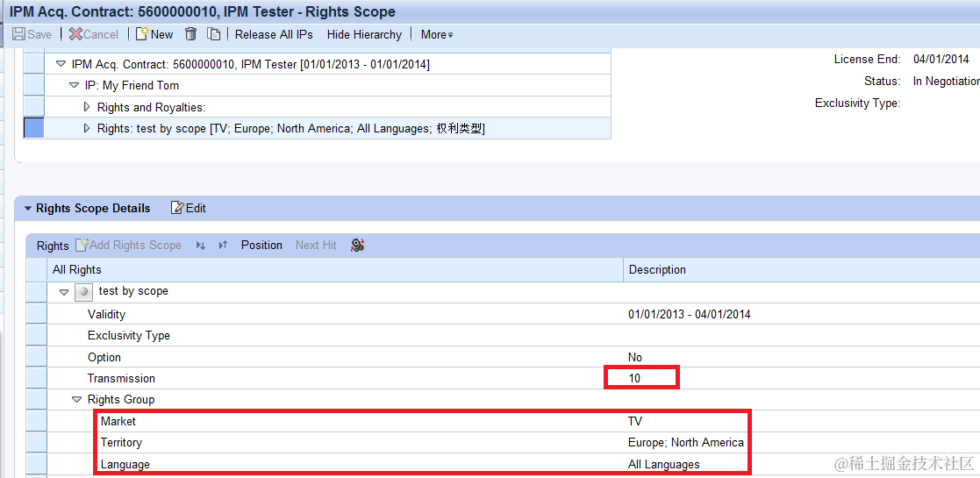
Task: Click the Save toolbar button
Action: [x=32, y=34]
